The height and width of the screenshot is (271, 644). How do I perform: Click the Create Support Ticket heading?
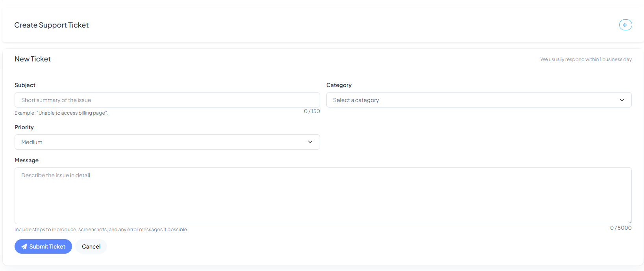pos(52,25)
